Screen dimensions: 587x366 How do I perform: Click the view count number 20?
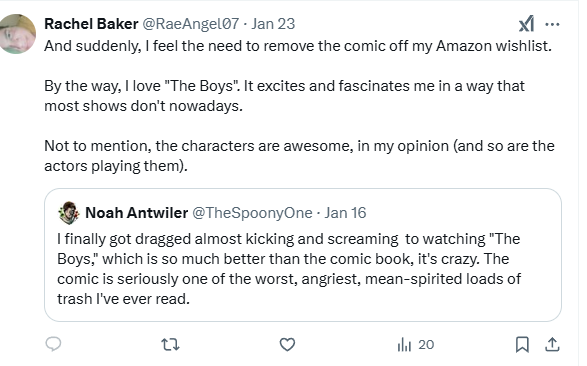[x=426, y=344]
